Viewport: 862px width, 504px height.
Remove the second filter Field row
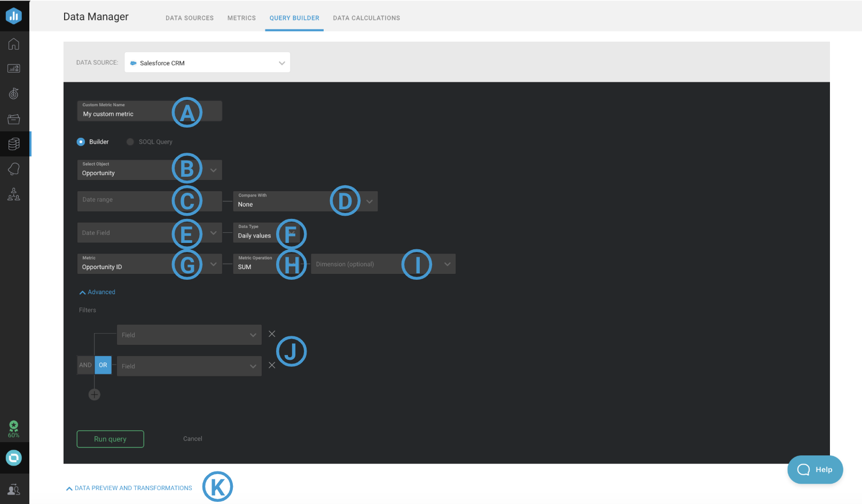point(272,365)
